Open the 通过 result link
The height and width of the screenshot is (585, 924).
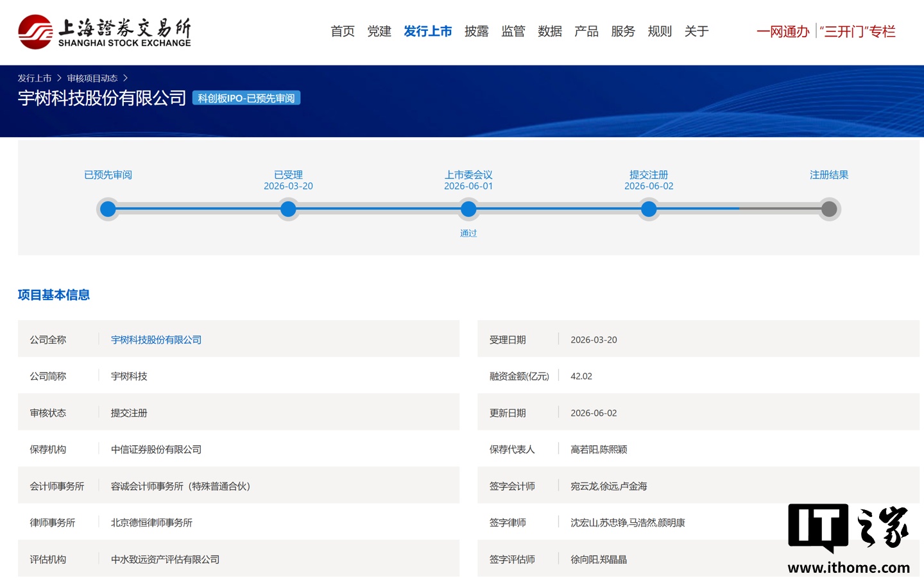click(x=468, y=233)
